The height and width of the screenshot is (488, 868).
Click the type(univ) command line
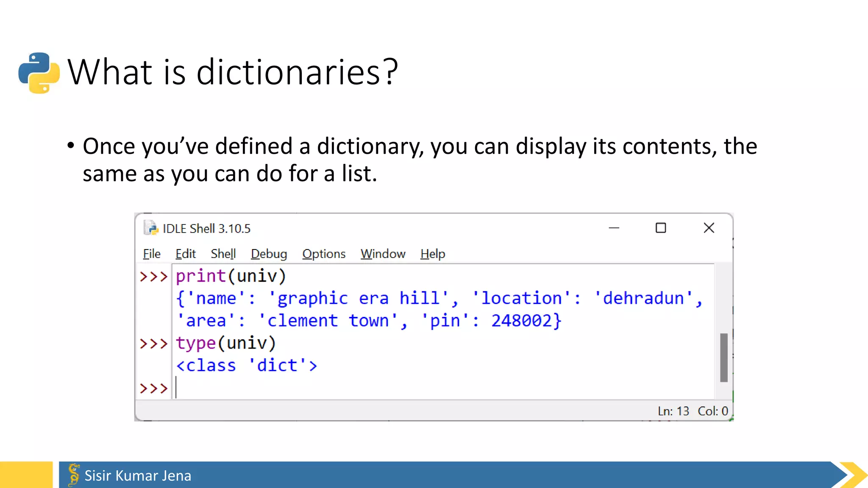pyautogui.click(x=226, y=343)
